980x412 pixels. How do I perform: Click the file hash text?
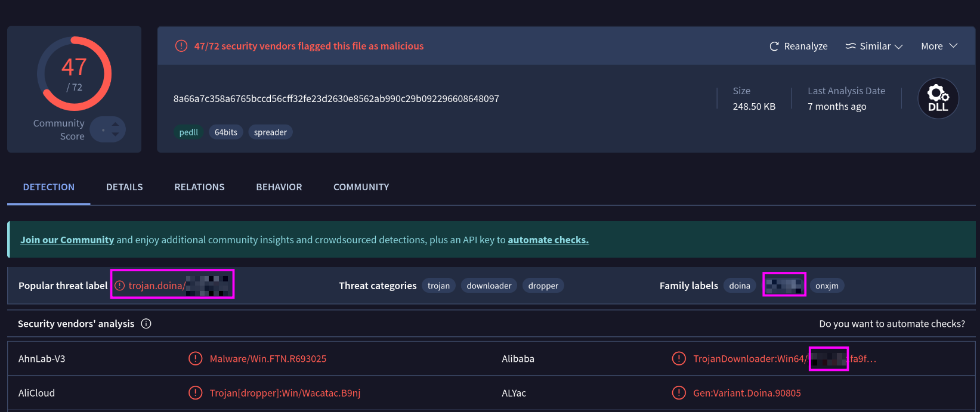coord(336,99)
